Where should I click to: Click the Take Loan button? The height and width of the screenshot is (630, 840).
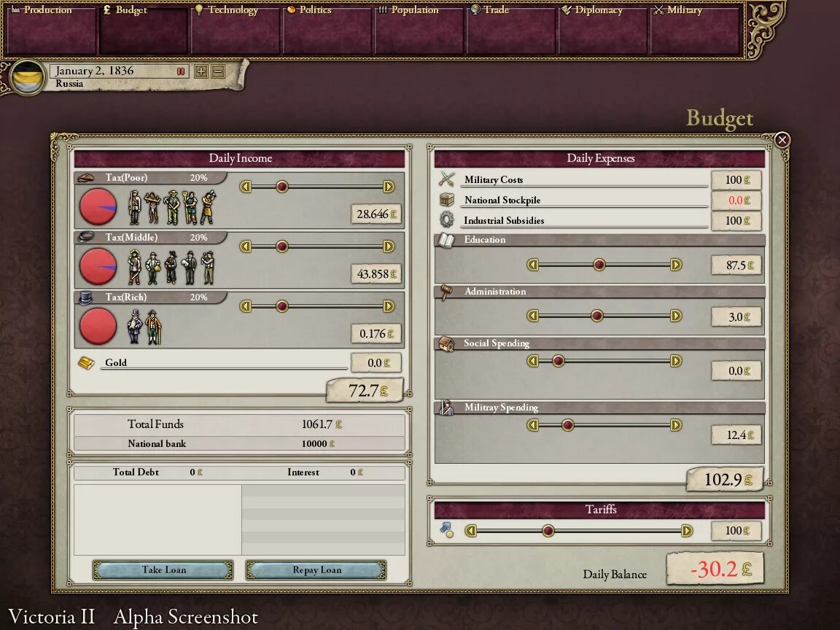click(163, 570)
